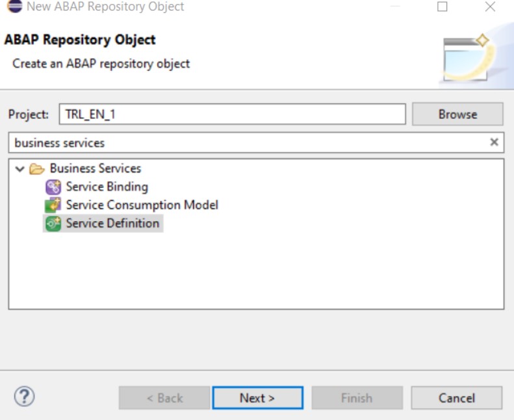Screen dimensions: 514x420
Task: Focus the Project field containing TRL_EN_1
Action: 232,114
